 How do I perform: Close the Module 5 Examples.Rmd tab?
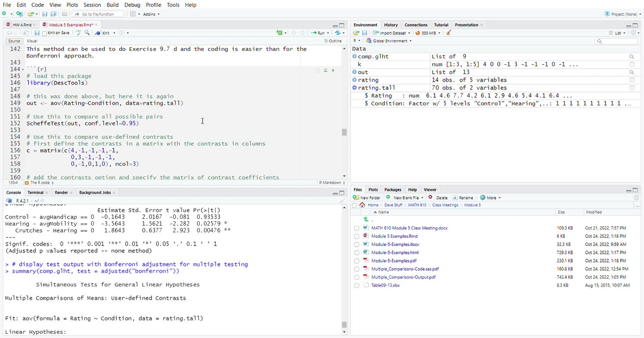96,25
